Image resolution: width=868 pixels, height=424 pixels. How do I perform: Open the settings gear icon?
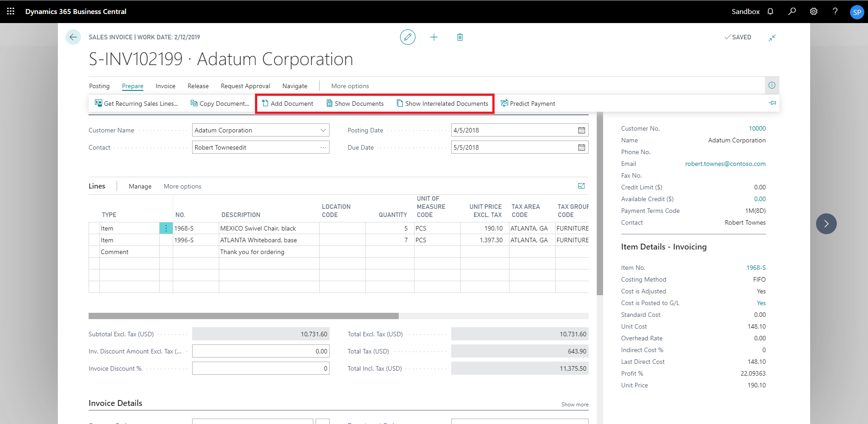[x=814, y=11]
